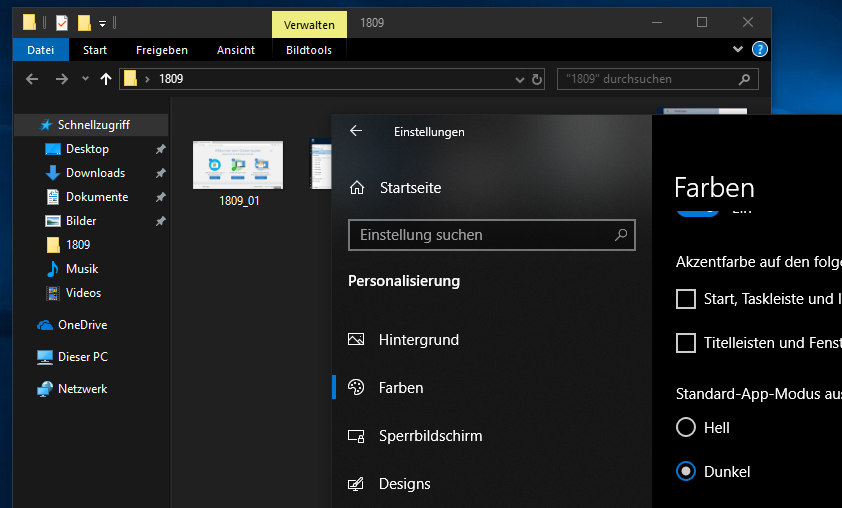Image resolution: width=842 pixels, height=508 pixels.
Task: Expand the ribbon with the chevron
Action: (738, 49)
